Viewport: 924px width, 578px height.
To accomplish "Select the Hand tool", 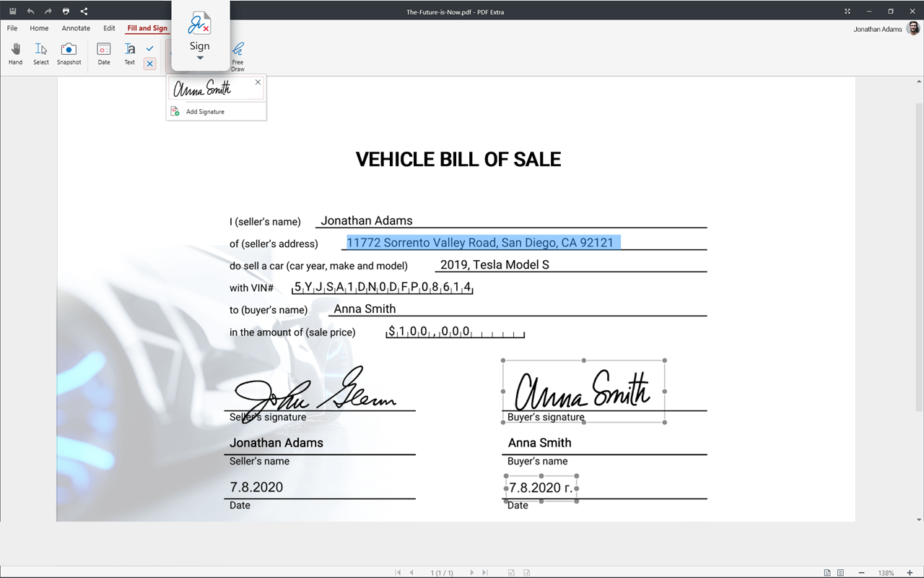I will pos(15,53).
